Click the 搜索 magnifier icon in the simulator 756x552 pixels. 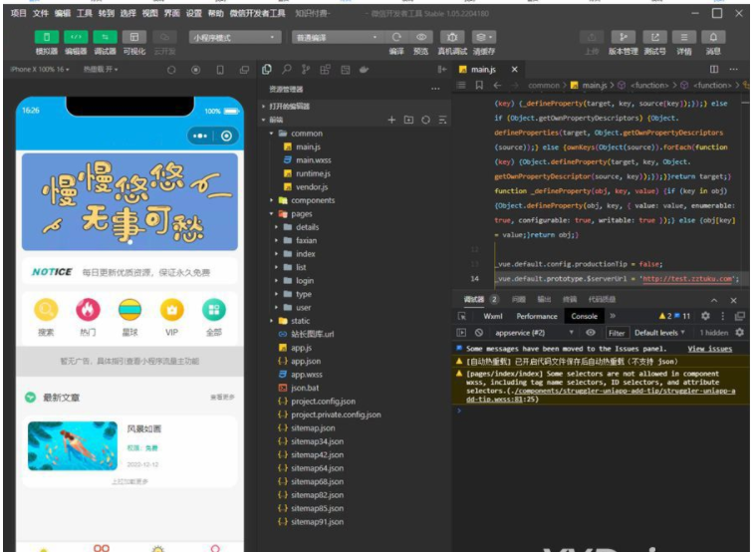click(x=46, y=310)
